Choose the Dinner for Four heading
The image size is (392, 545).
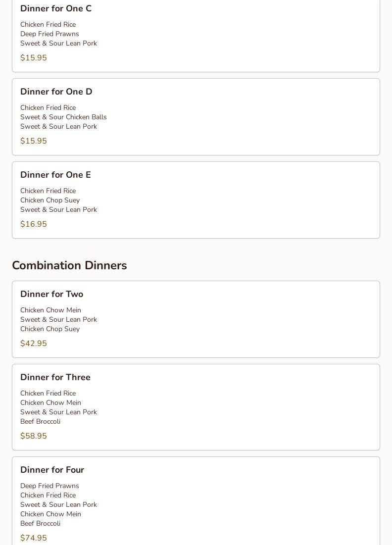tap(52, 470)
